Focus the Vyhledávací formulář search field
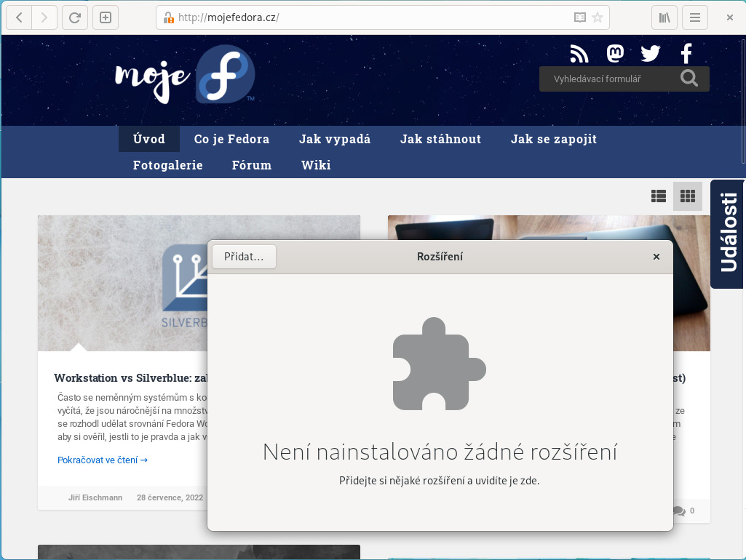This screenshot has height=560, width=746. pos(608,79)
